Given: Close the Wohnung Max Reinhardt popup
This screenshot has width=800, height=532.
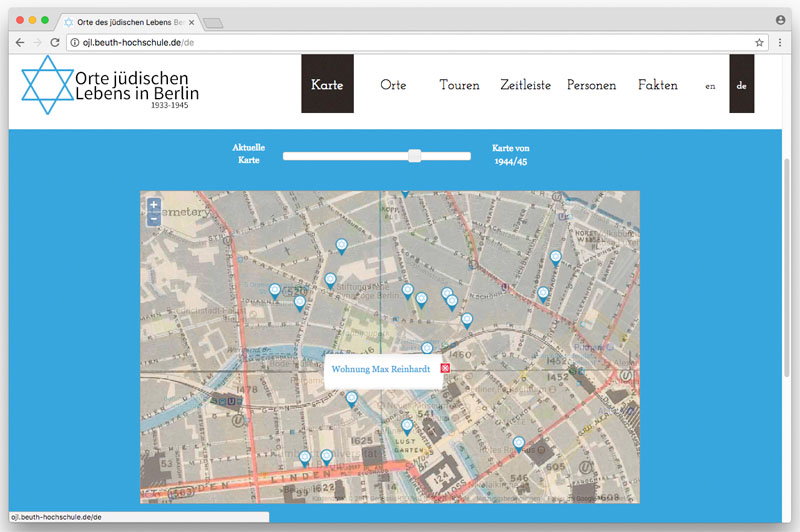Looking at the screenshot, I should [445, 369].
